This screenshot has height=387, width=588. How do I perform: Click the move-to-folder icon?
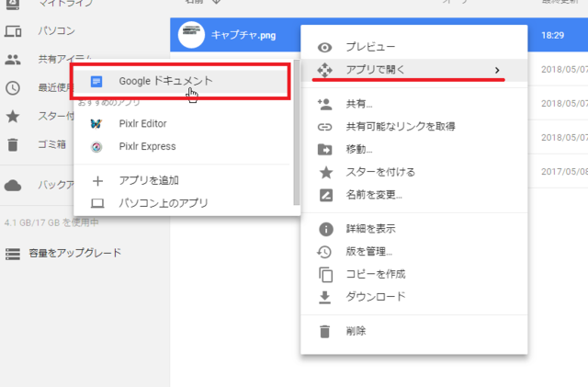[324, 150]
